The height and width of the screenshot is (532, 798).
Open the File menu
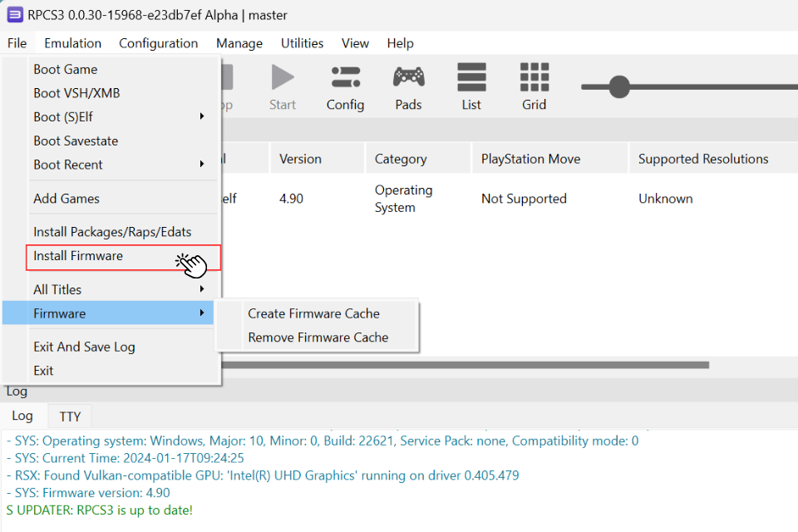coord(17,43)
